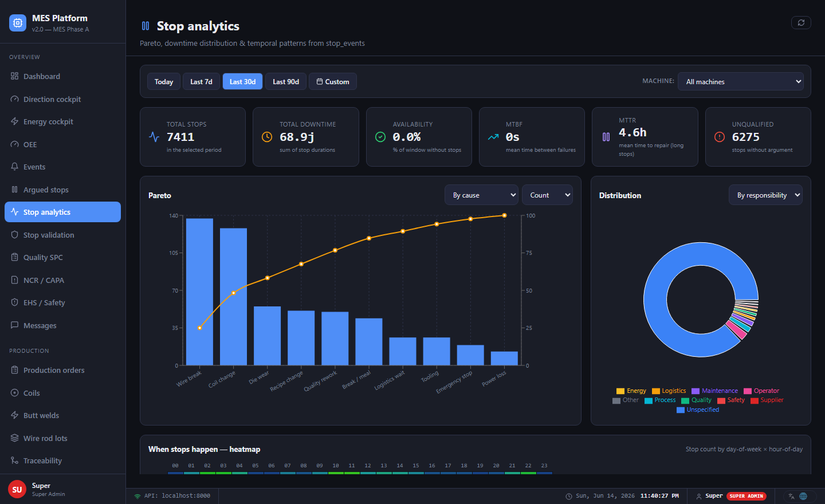Click the OEE gauge icon in sidebar
Screen dimensions: 825x504
[x=15, y=144]
